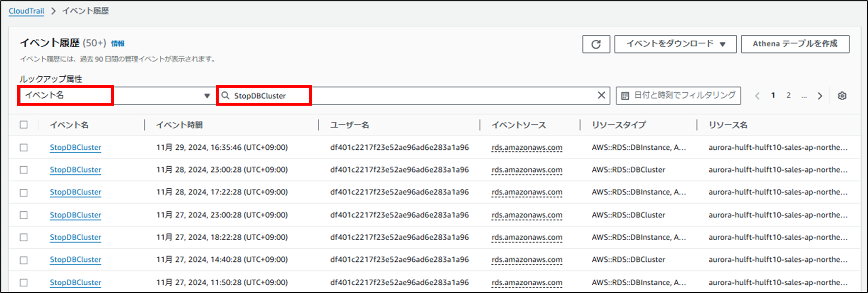Click the CloudTrail breadcrumb link

click(x=27, y=11)
